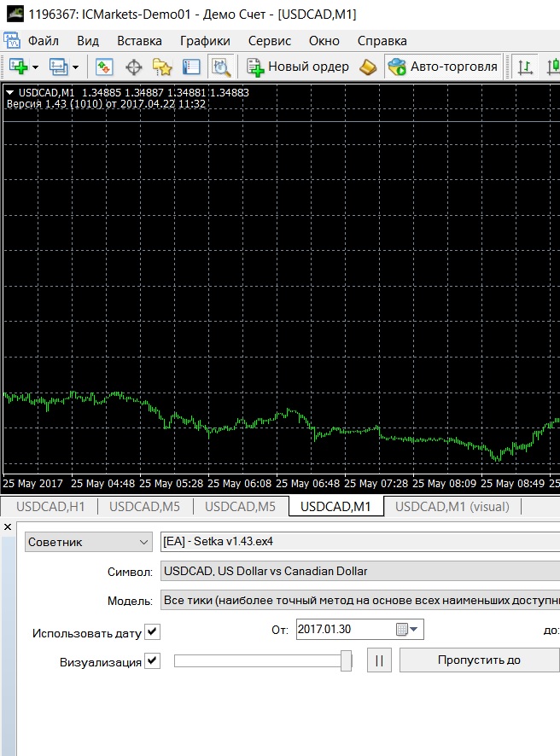Switch to the second USDCAD,M5 chart tab
The height and width of the screenshot is (756, 560).
240,507
